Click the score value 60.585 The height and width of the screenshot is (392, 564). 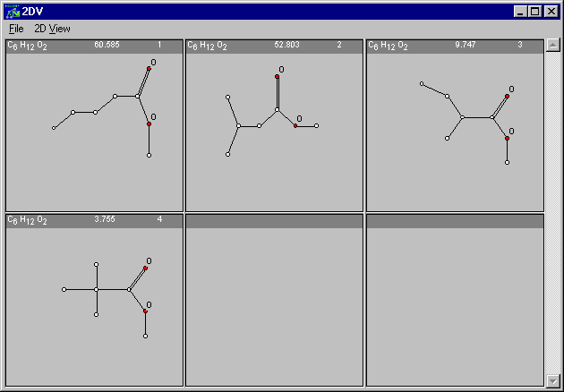[x=107, y=45]
